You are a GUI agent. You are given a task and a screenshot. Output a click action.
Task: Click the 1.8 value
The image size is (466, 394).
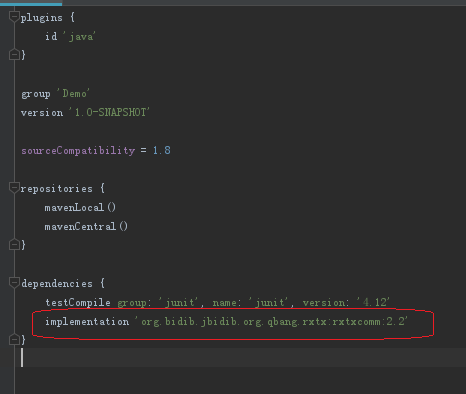(x=162, y=151)
